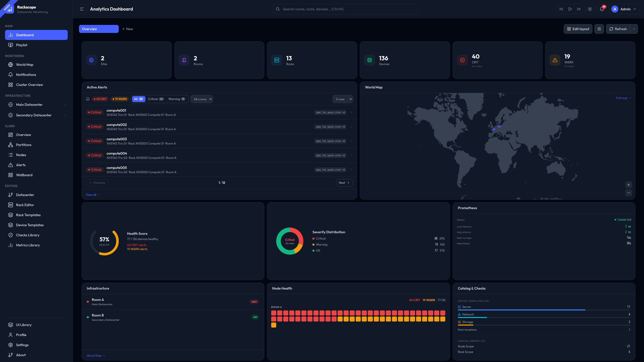644x362 pixels.
Task: Open the Checks Library editor
Action: (x=27, y=235)
